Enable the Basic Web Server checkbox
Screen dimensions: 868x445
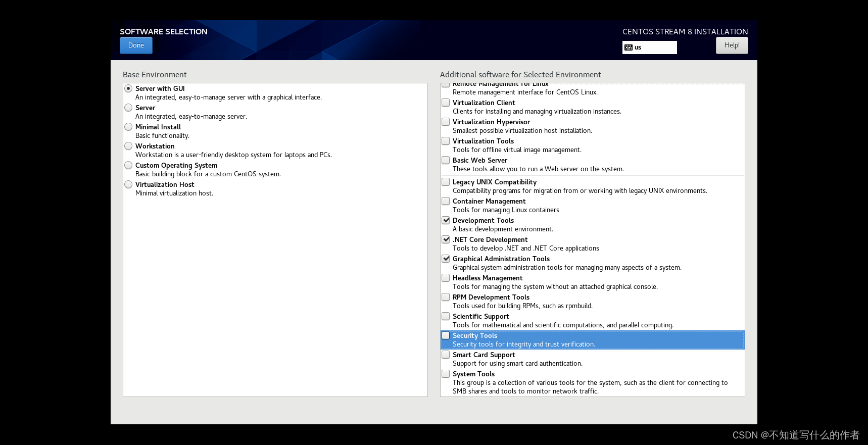tap(446, 160)
